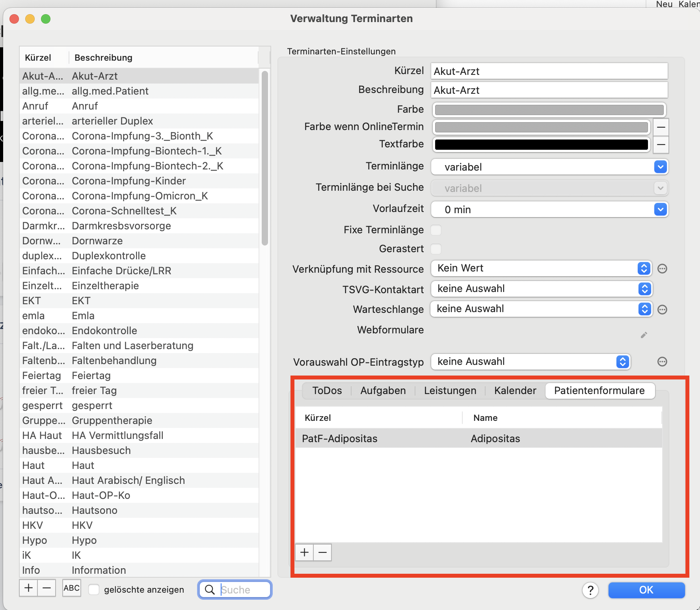Image resolution: width=700 pixels, height=610 pixels.
Task: Expand the Vorlaufzeit 0 min dropdown
Action: (x=549, y=210)
